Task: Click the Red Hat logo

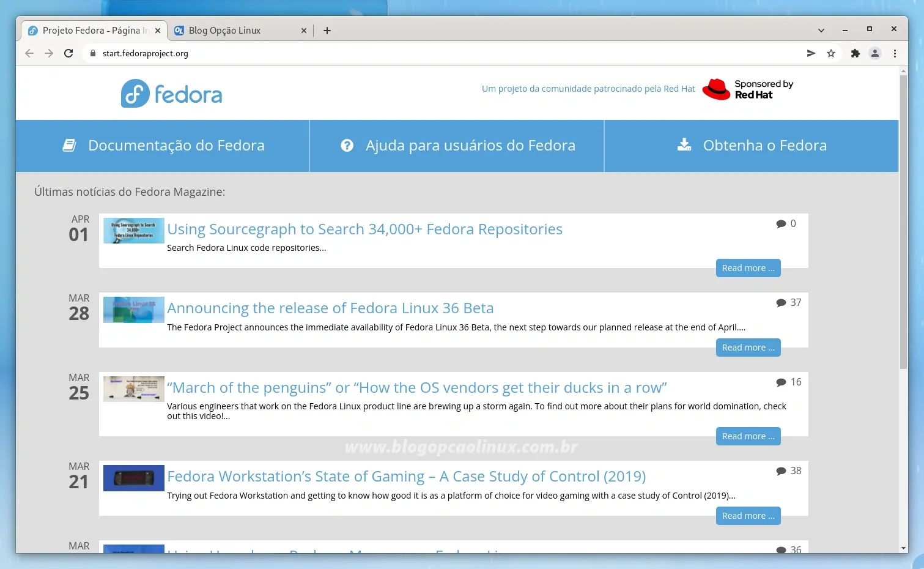Action: (x=747, y=89)
